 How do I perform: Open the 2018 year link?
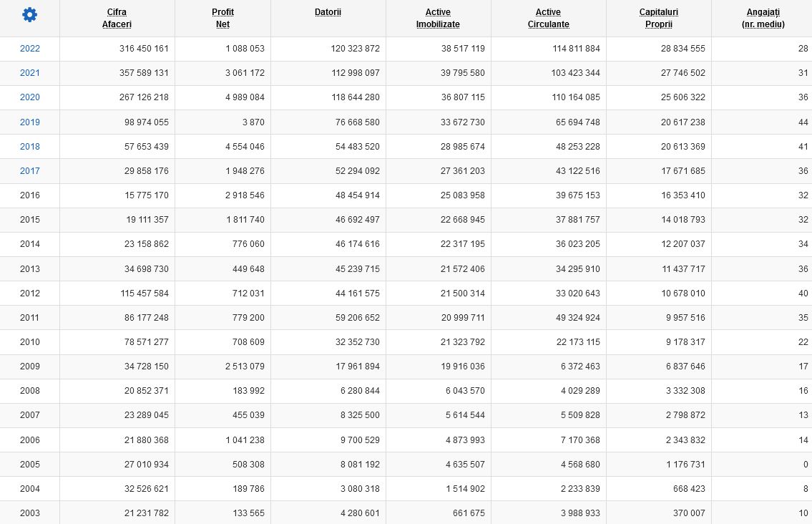pyautogui.click(x=29, y=147)
